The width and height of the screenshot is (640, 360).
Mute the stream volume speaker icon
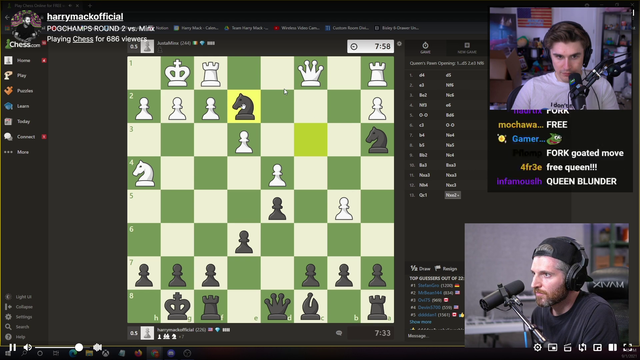[28, 347]
